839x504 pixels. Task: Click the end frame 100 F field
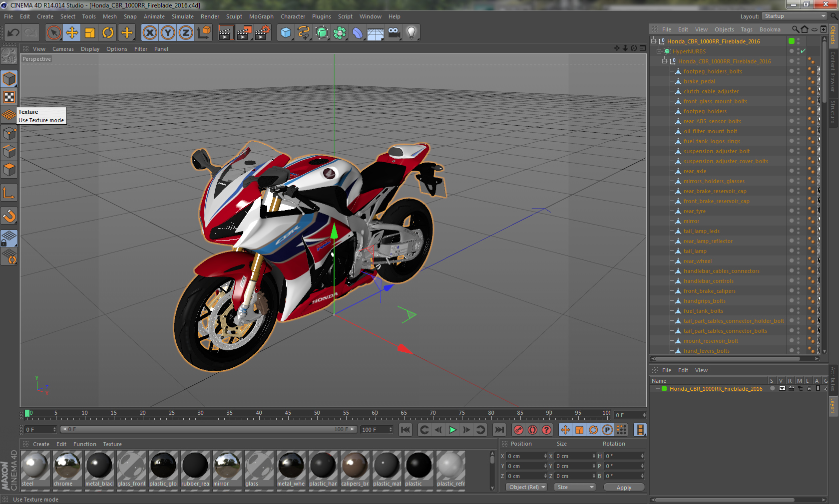(x=377, y=430)
